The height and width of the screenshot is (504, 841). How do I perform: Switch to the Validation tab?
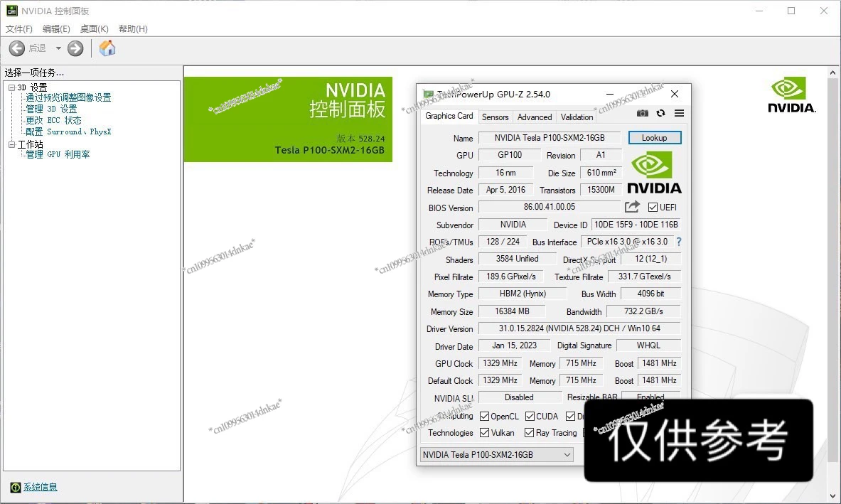pos(577,117)
